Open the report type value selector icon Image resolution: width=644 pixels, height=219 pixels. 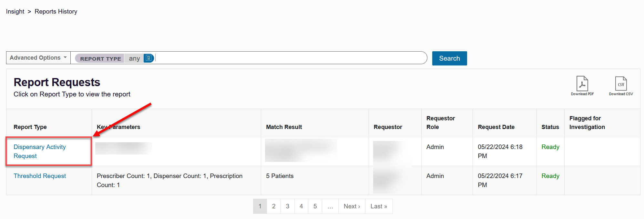tap(148, 58)
